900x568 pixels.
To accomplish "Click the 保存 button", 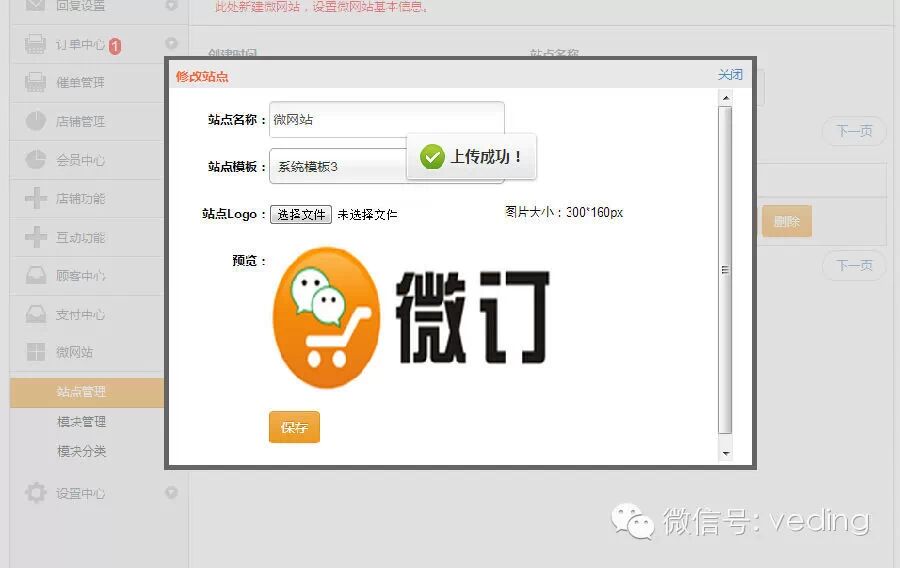I will [294, 427].
